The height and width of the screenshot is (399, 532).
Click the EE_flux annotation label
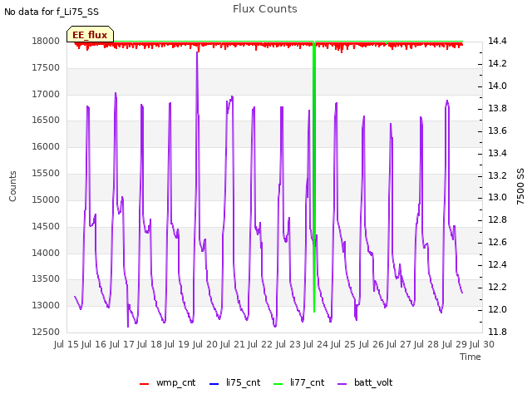click(x=90, y=35)
